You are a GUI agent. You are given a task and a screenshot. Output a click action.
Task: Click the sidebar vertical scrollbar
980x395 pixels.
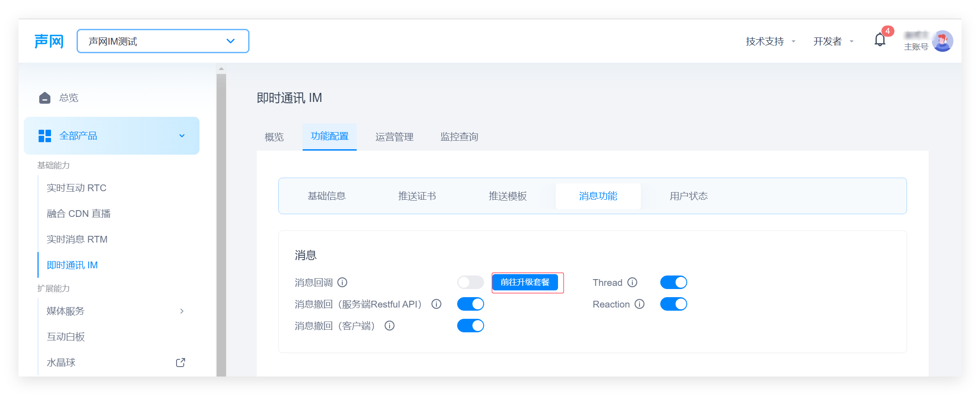(x=221, y=225)
